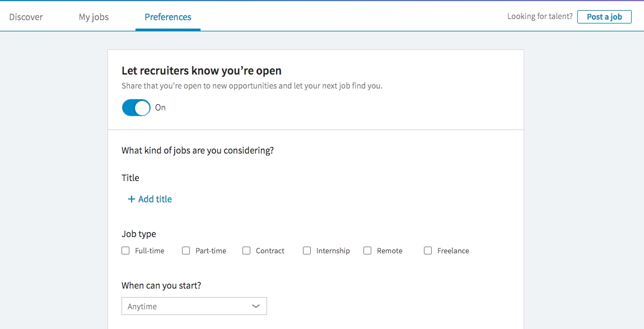Open the My jobs tab
Screen dimensions: 644x329
[94, 17]
